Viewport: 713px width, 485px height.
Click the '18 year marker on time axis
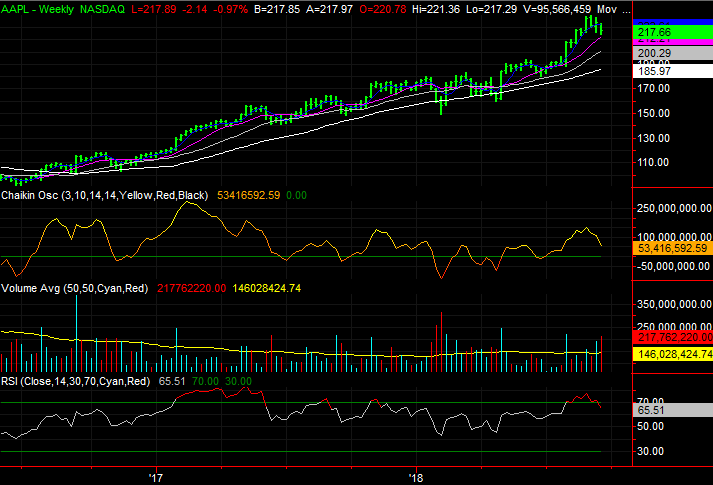coord(416,478)
